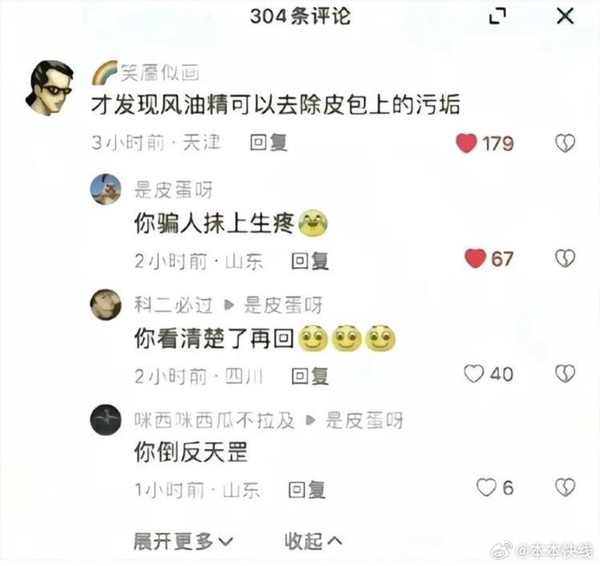600x566 pixels.
Task: Reply to 科二必过's 四川 comment
Action: pyautogui.click(x=310, y=377)
